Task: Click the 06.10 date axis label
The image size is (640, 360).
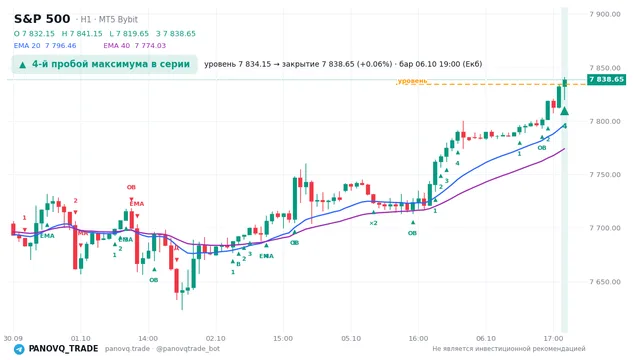Action: click(x=486, y=338)
